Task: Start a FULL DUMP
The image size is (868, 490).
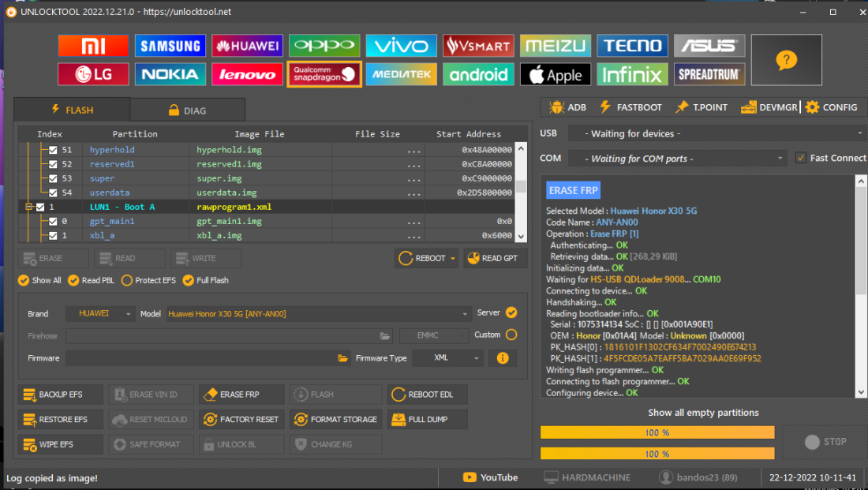Action: [x=428, y=420]
